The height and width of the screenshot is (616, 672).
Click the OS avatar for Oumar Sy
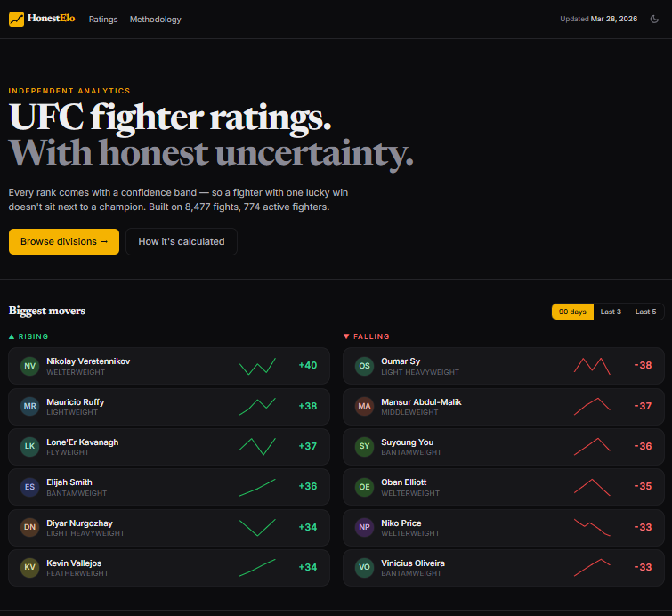(364, 366)
